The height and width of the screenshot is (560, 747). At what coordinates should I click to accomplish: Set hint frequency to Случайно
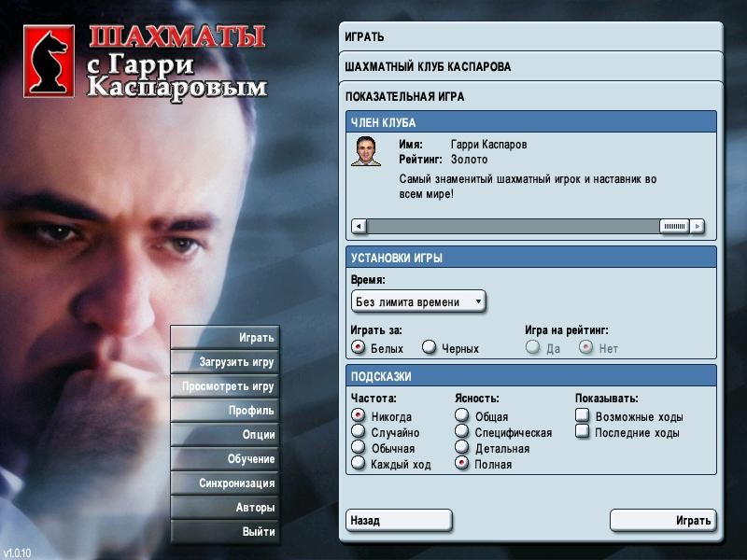[358, 431]
